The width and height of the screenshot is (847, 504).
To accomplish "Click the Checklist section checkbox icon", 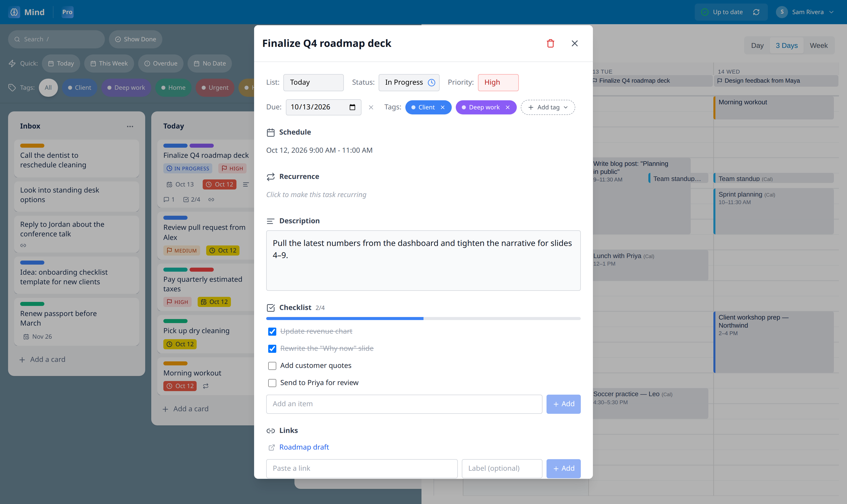I will click(270, 308).
